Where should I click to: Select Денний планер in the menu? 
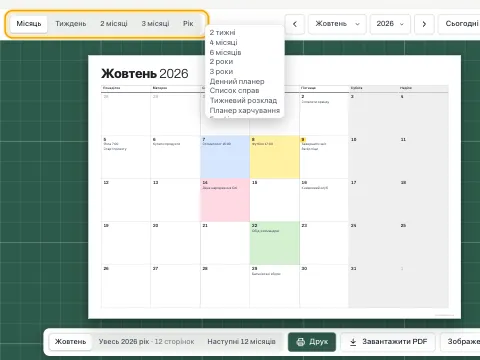(237, 81)
